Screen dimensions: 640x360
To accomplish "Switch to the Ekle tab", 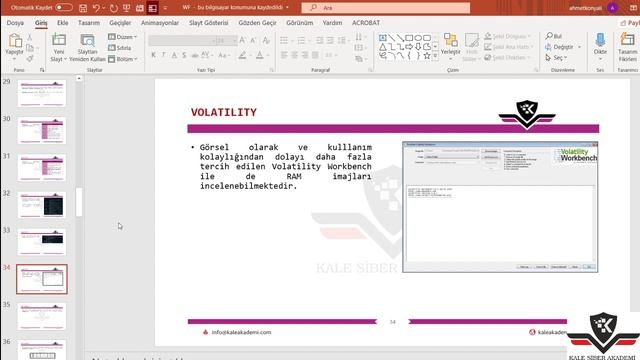I will 62,23.
